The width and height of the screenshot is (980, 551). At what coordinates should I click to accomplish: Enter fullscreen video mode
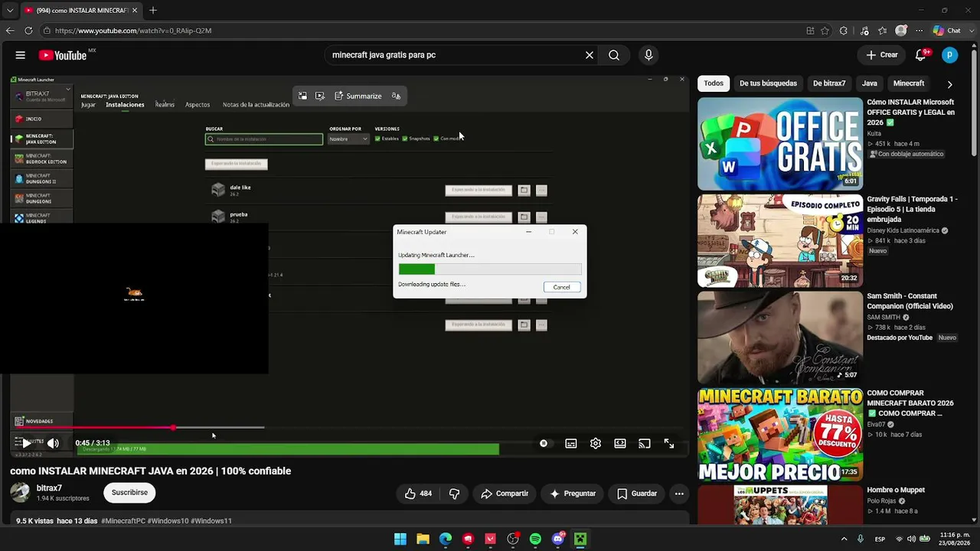pos(669,444)
